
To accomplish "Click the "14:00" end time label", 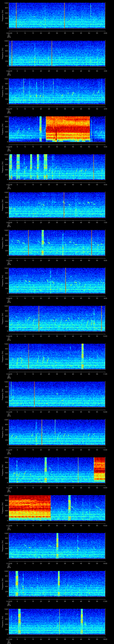I will click(x=105, y=487).
